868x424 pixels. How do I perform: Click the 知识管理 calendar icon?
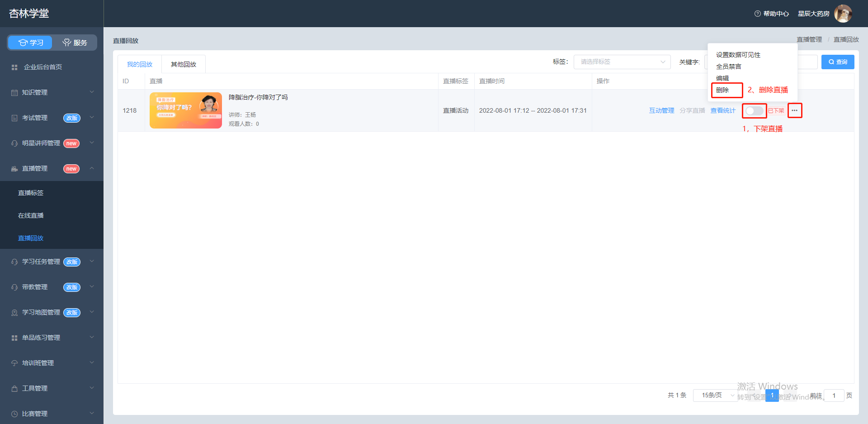[x=14, y=93]
